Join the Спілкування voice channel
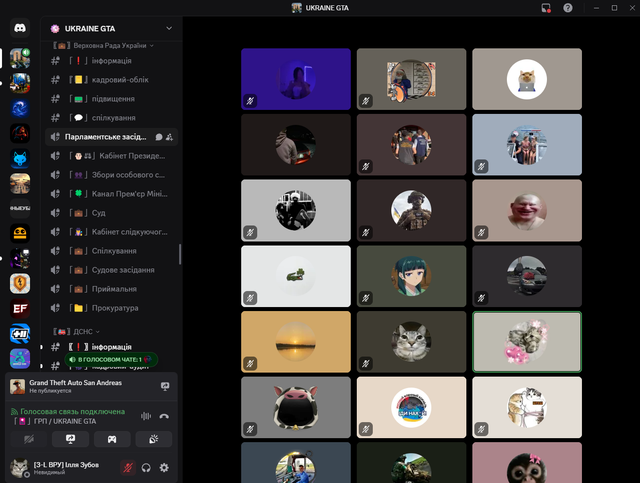640x483 pixels. pyautogui.click(x=111, y=251)
